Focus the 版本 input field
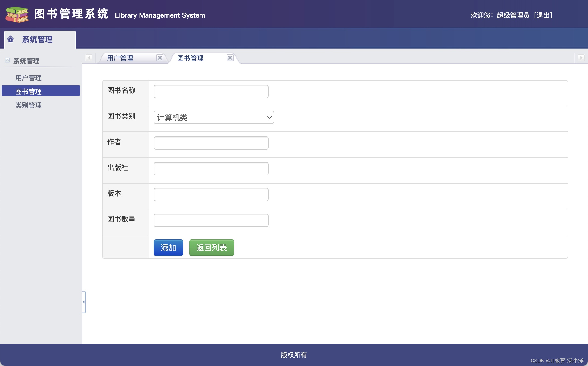This screenshot has width=588, height=366. [x=211, y=195]
